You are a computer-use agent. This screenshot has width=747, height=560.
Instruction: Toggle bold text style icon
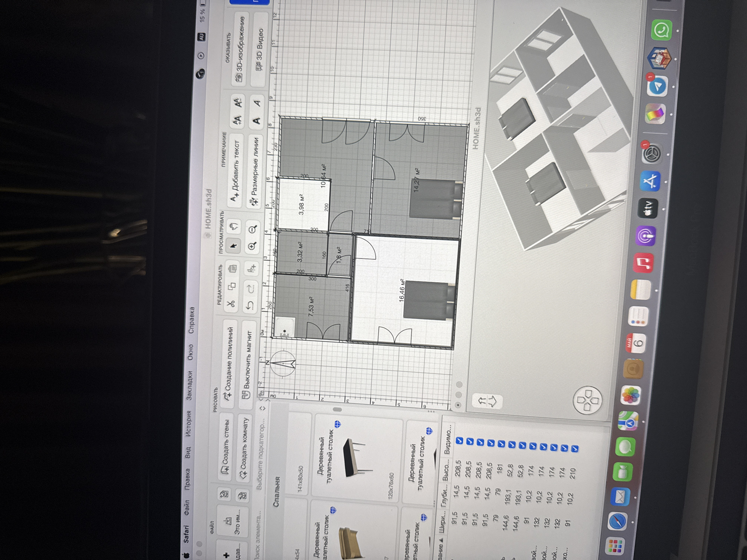(x=256, y=121)
